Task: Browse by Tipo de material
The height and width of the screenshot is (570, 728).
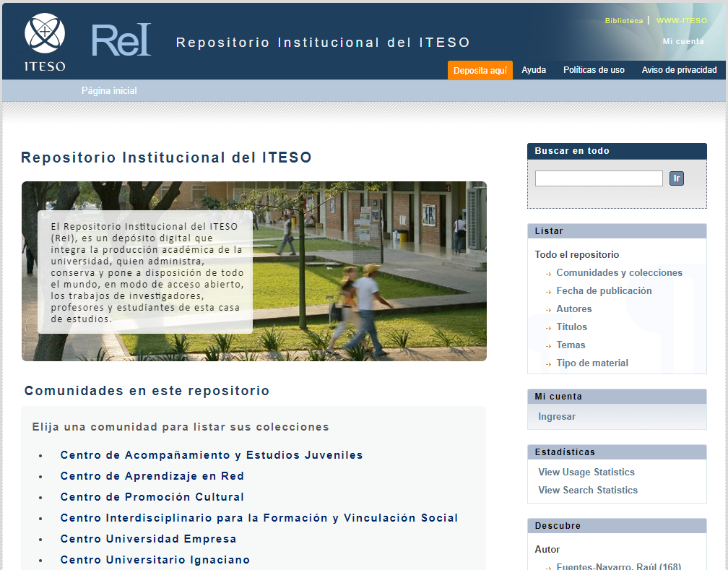Action: pyautogui.click(x=592, y=363)
